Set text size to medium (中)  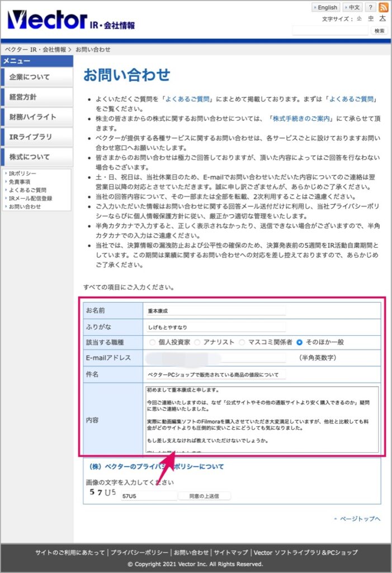(371, 18)
